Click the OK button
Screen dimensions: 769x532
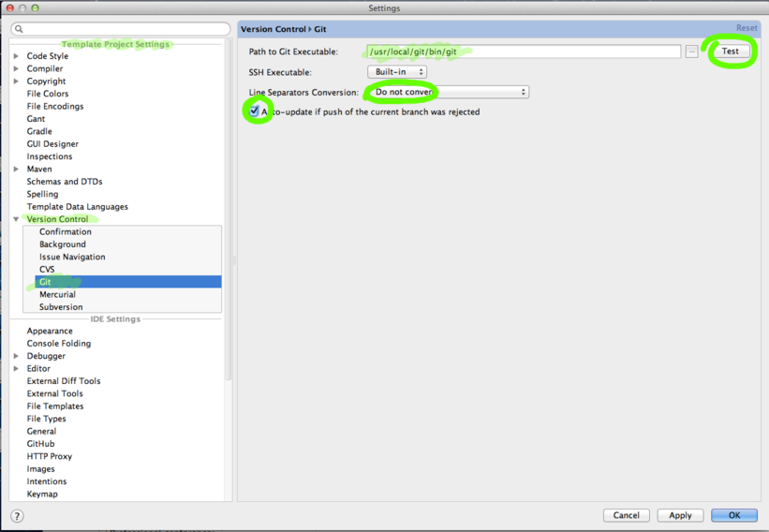pos(734,515)
